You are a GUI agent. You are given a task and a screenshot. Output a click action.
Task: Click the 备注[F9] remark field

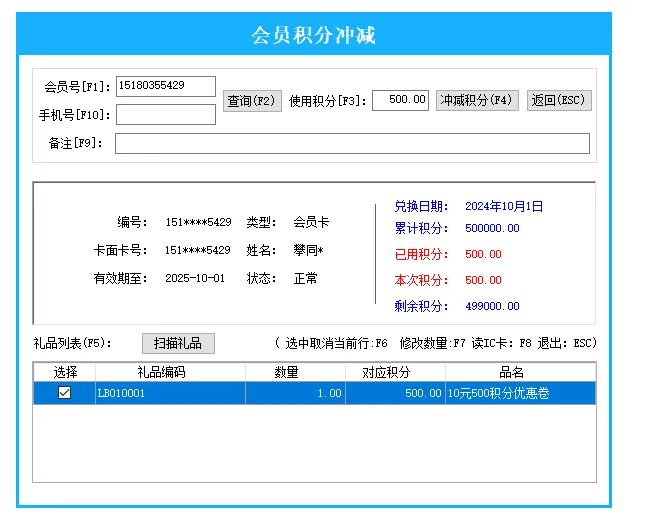[352, 143]
